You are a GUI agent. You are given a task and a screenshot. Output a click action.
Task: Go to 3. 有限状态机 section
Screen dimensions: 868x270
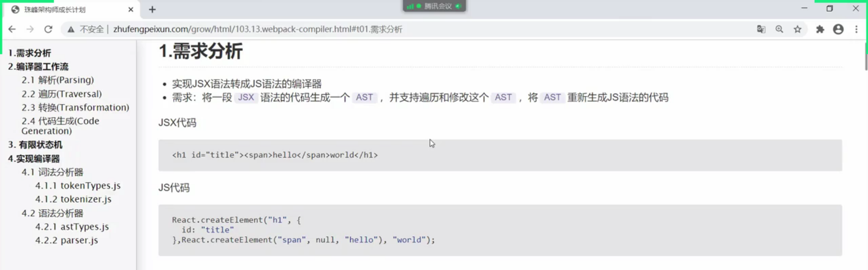coord(35,145)
